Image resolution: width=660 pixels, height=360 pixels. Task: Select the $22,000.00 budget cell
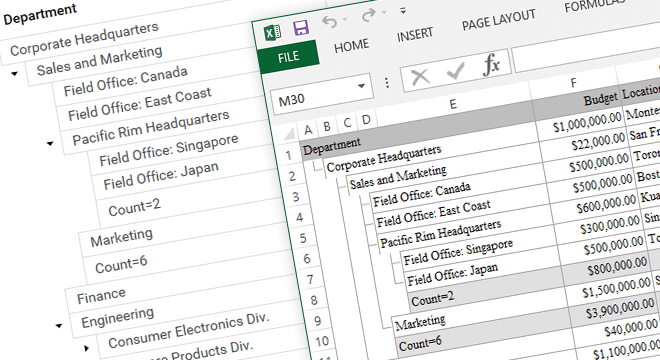(x=598, y=141)
